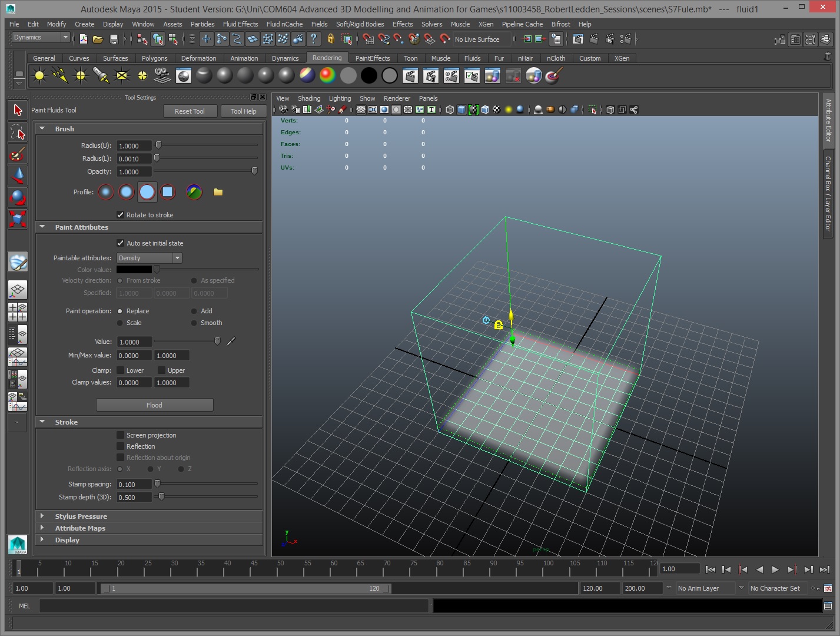Image resolution: width=840 pixels, height=636 pixels.
Task: Expand the Attribute Maps section
Action: pos(42,528)
